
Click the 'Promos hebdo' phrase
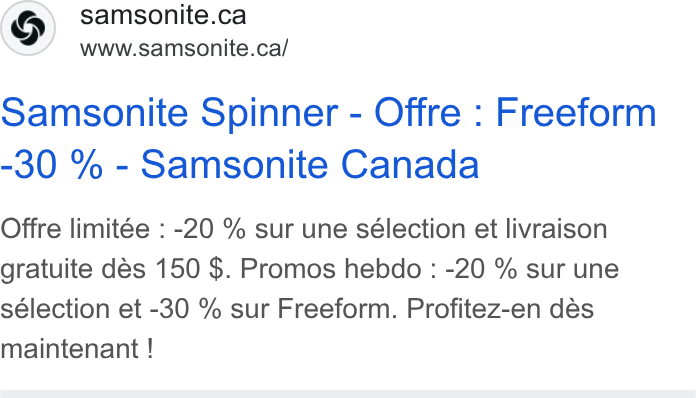[331, 269]
